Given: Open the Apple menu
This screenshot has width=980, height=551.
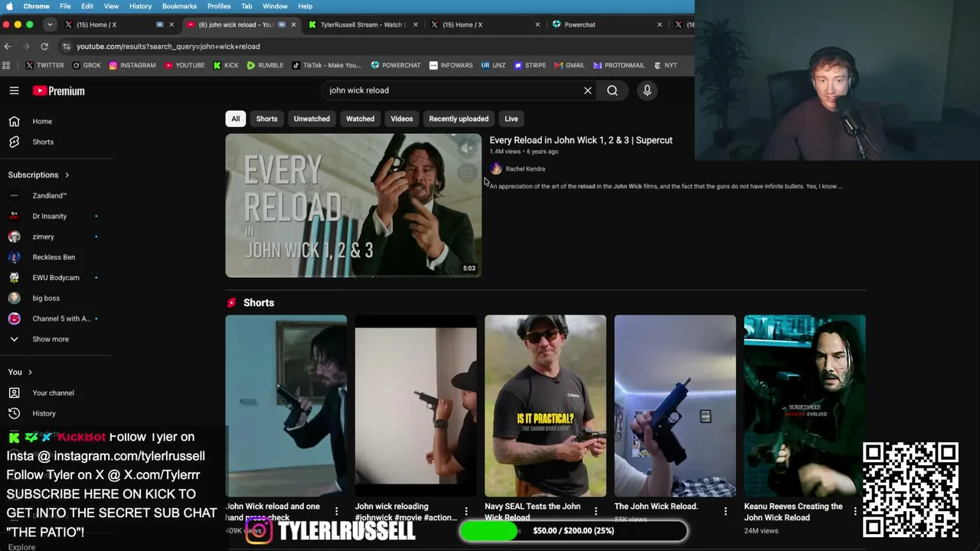Looking at the screenshot, I should click(x=9, y=6).
